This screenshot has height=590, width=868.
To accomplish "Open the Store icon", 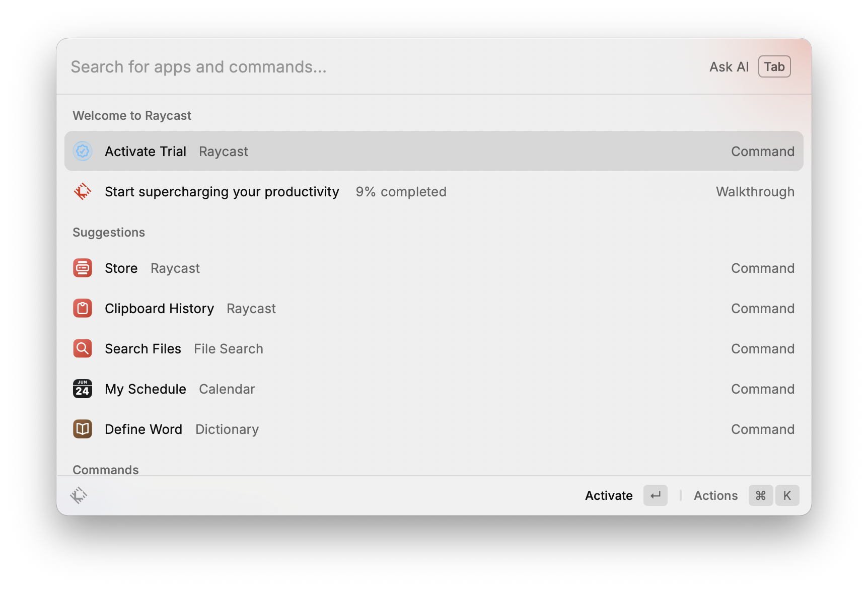I will coord(83,268).
